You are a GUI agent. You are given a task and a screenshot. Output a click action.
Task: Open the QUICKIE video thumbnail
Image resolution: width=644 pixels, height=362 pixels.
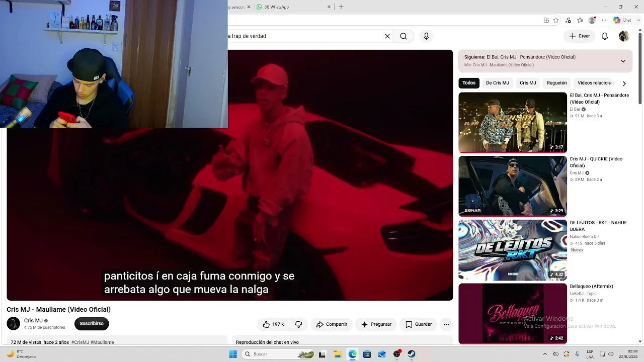(x=513, y=186)
